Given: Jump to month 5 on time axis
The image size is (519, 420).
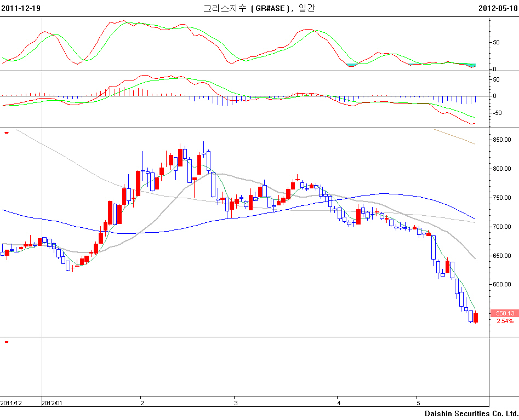Looking at the screenshot, I should click(x=418, y=403).
